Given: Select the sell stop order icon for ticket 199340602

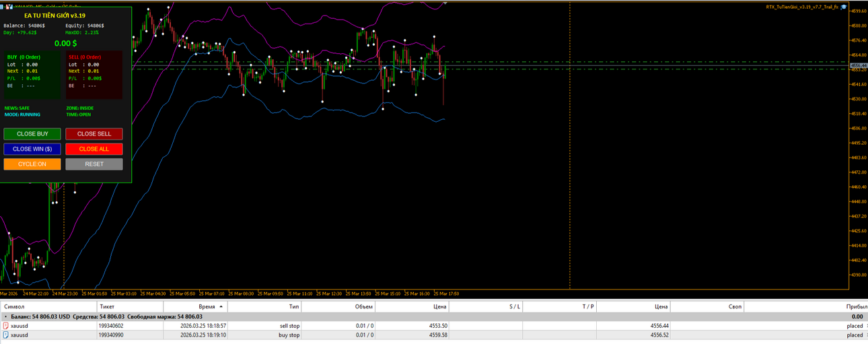Looking at the screenshot, I should tap(6, 326).
